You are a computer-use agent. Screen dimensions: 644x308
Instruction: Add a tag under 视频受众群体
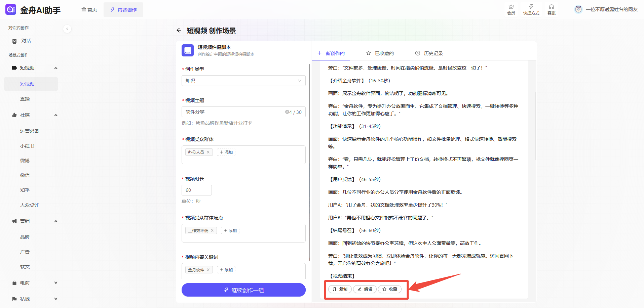226,152
